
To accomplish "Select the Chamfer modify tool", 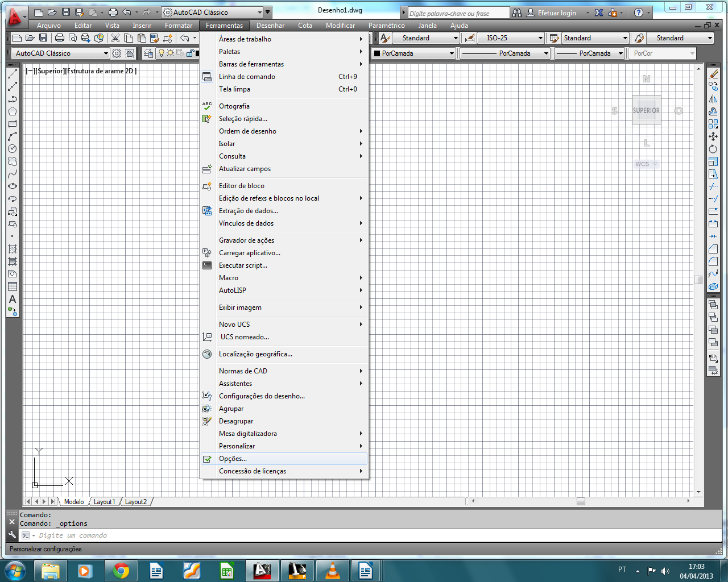I will point(713,249).
